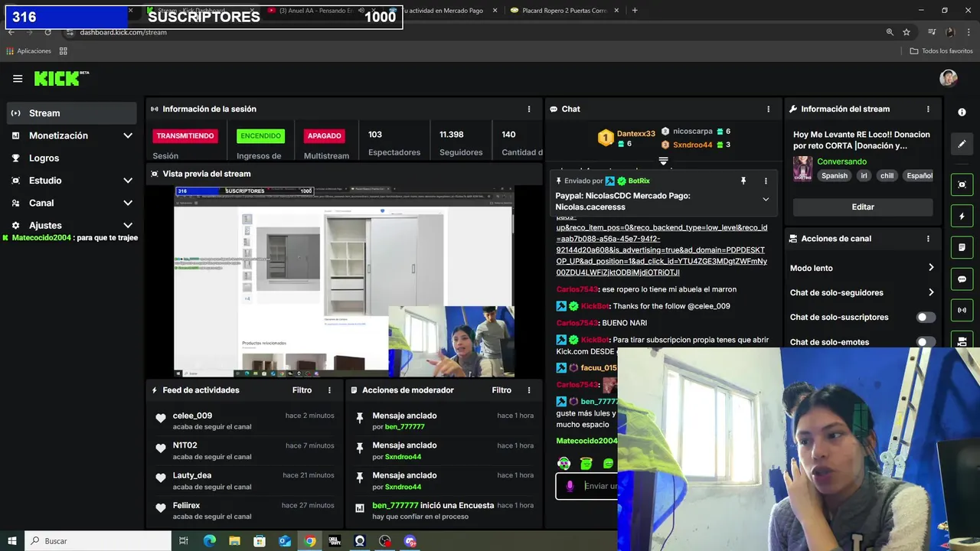Screen dimensions: 980x551
Task: Expand the Canal sidebar section
Action: (x=128, y=203)
